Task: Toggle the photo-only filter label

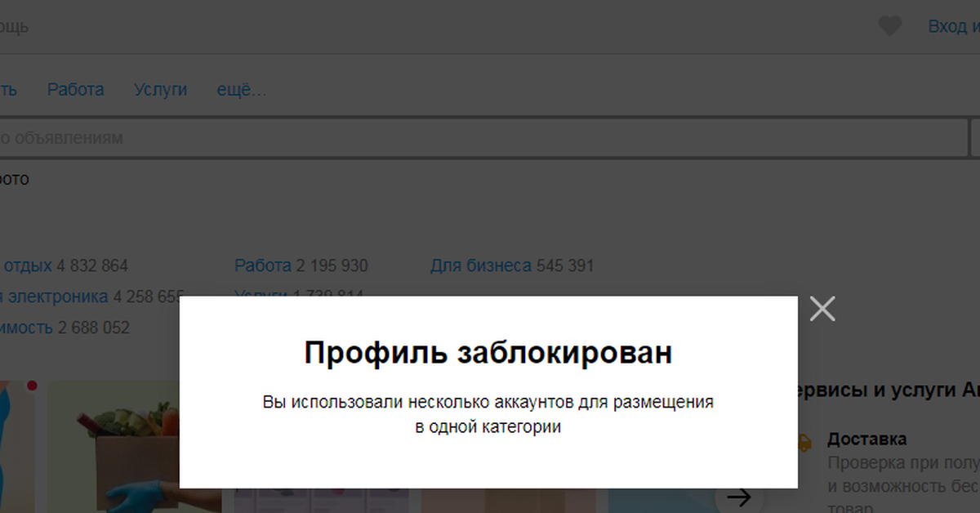Action: [14, 179]
